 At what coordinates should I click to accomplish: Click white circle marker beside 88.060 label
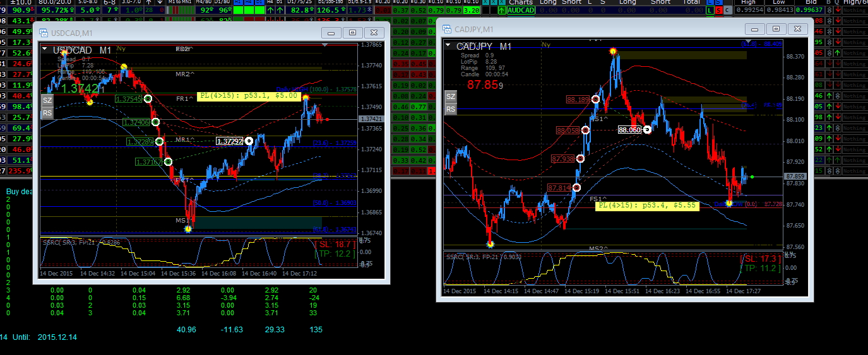click(647, 130)
